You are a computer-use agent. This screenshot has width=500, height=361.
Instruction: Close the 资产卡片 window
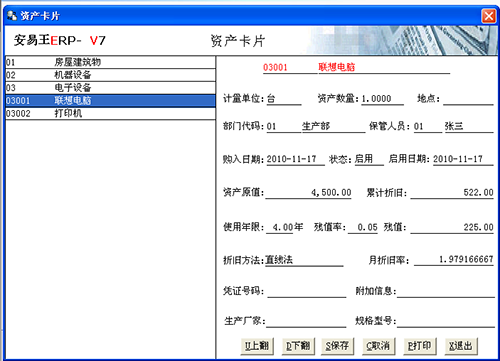coord(489,16)
